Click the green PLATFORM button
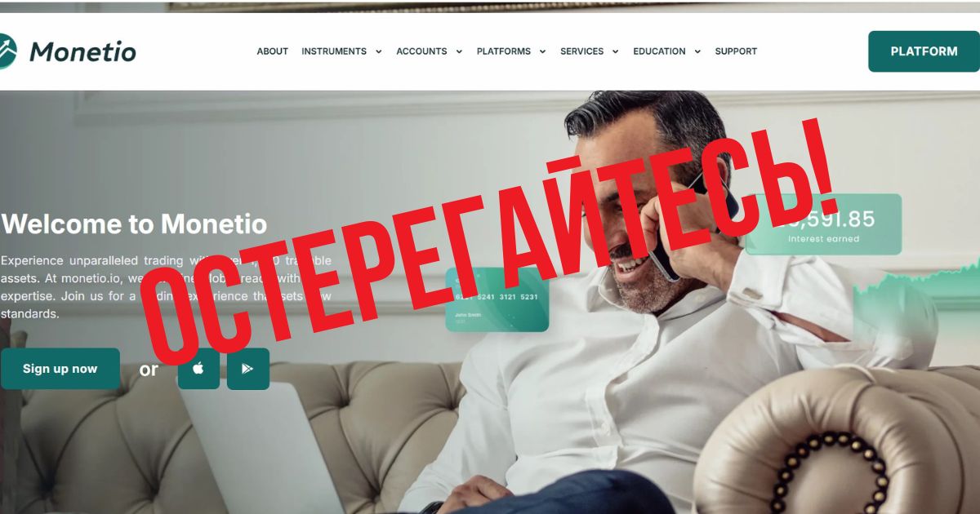This screenshot has height=514, width=980. [x=924, y=51]
